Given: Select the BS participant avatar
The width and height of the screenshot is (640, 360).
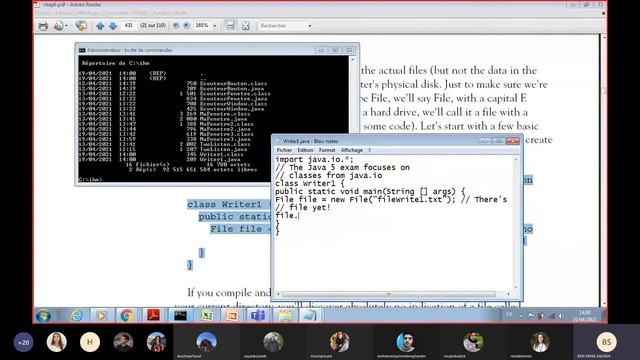Looking at the screenshot, I should [x=607, y=342].
